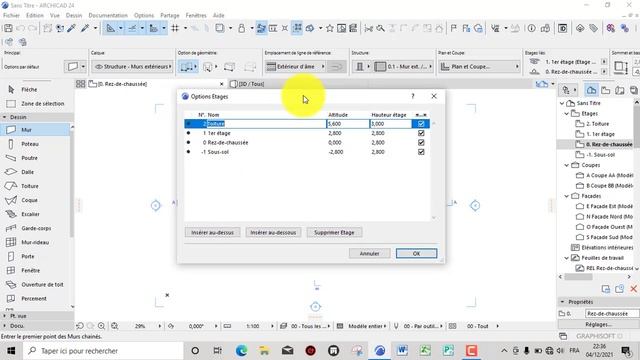Click the Annuler button
Screen dimensions: 640x360
[369, 253]
